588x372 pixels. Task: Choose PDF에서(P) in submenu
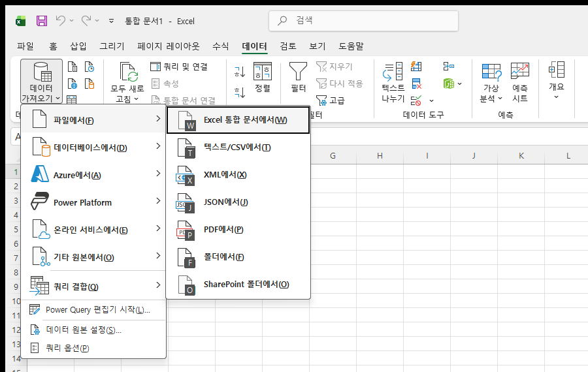[238, 229]
